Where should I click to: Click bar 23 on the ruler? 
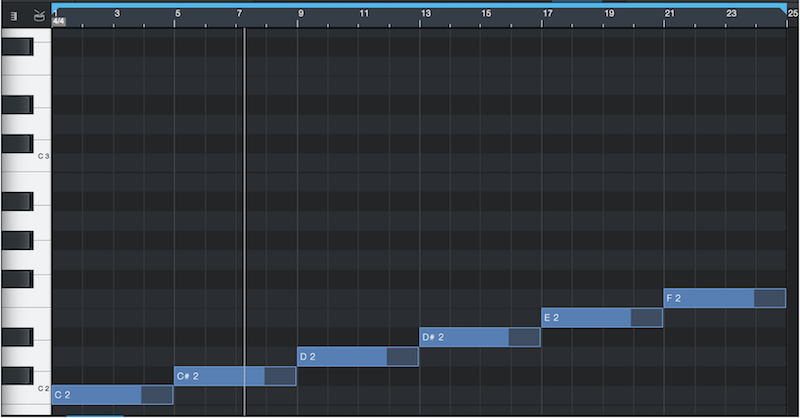tap(731, 14)
